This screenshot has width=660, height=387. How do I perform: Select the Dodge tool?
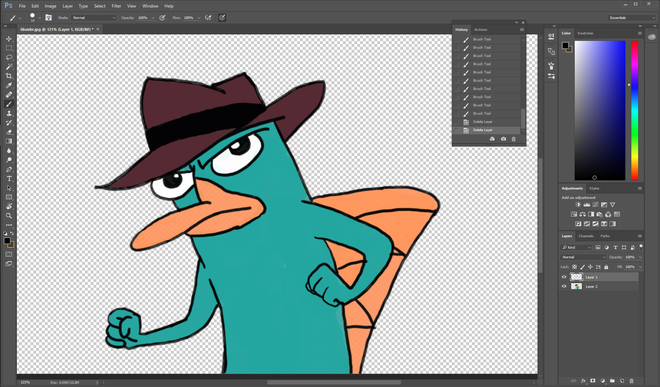(9, 160)
